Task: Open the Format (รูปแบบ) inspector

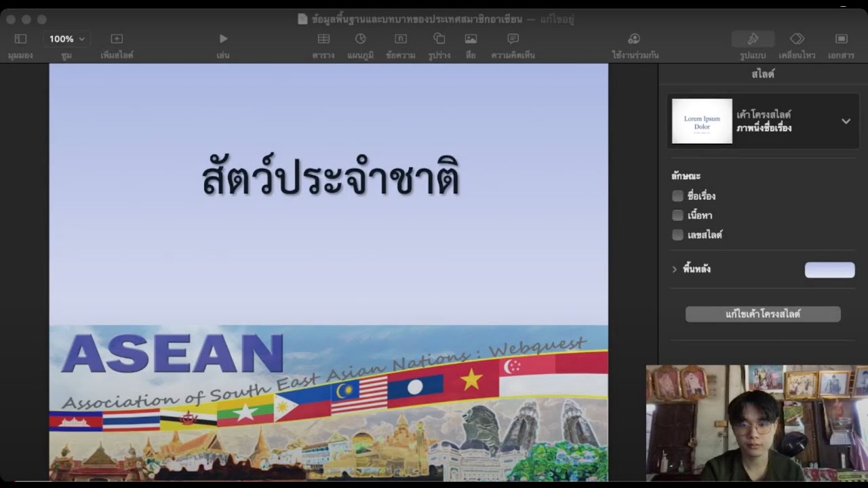Action: click(x=753, y=39)
